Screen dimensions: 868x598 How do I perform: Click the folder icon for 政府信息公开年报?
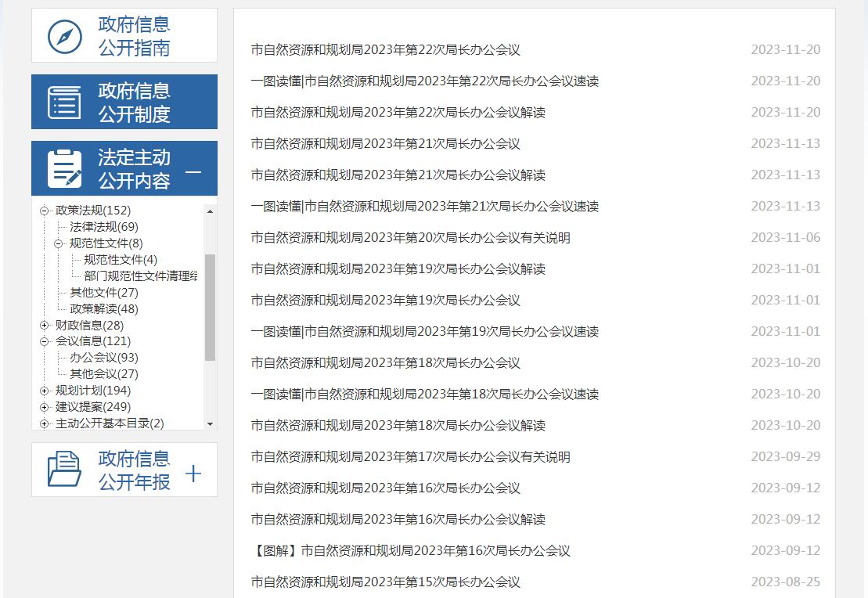click(x=64, y=469)
